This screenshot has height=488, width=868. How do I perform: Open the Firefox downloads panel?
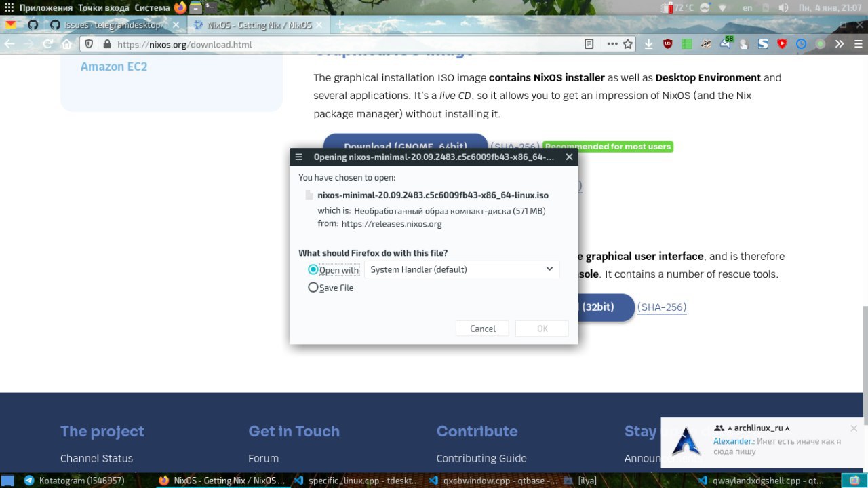649,43
